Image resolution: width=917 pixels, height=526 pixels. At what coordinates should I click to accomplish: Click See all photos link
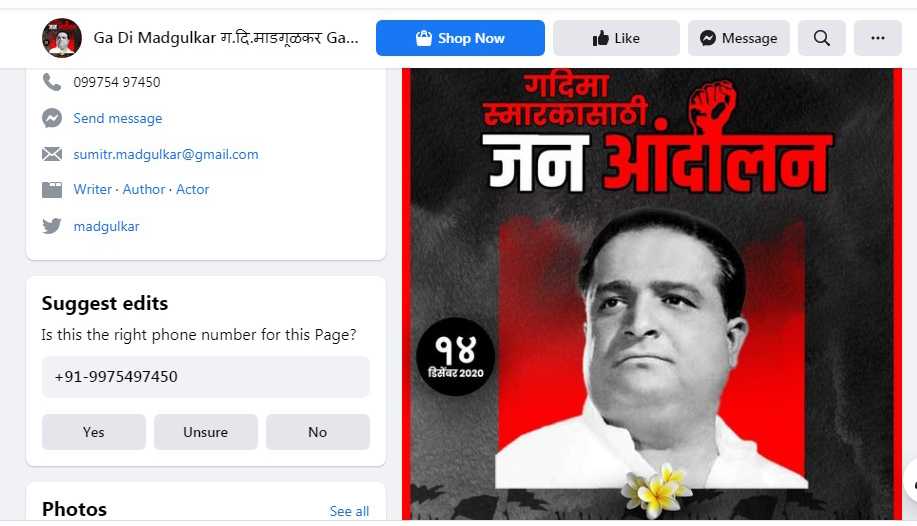[349, 511]
